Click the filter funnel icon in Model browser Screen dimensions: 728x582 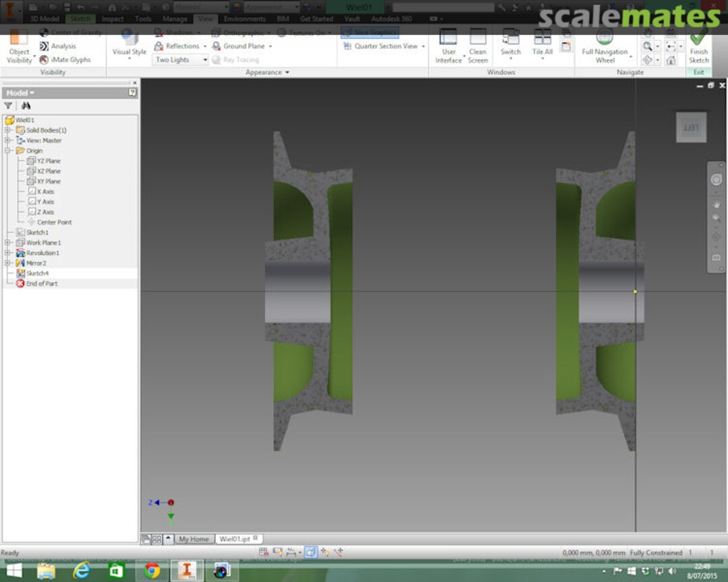coord(8,106)
